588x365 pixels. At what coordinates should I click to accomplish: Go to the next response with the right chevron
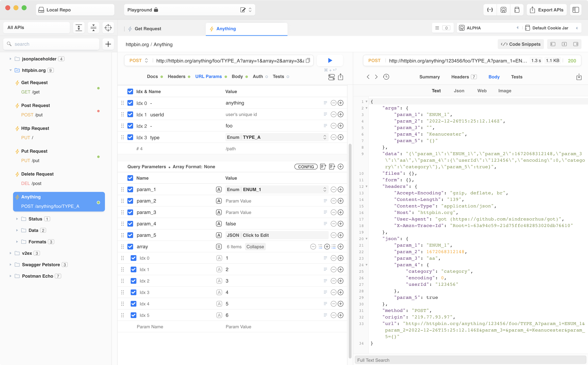376,77
